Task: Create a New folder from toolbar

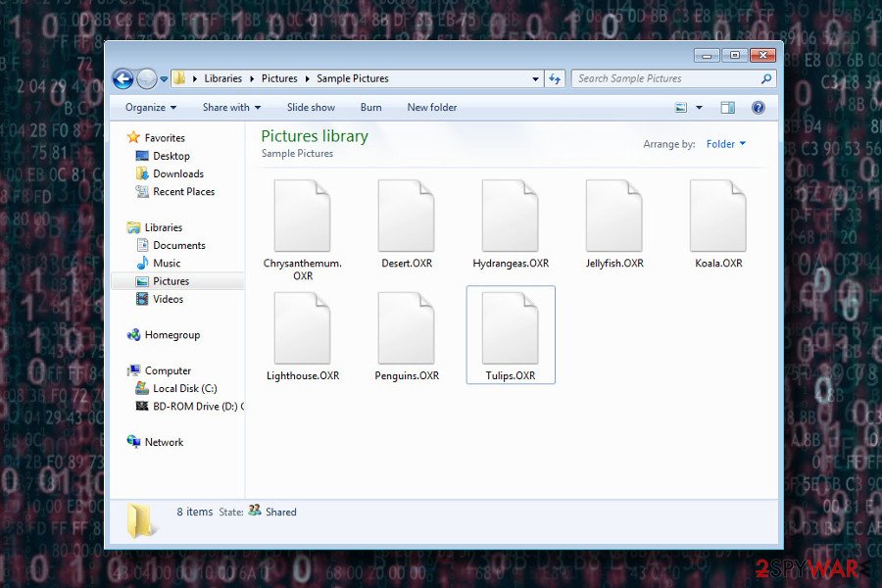Action: click(x=431, y=108)
